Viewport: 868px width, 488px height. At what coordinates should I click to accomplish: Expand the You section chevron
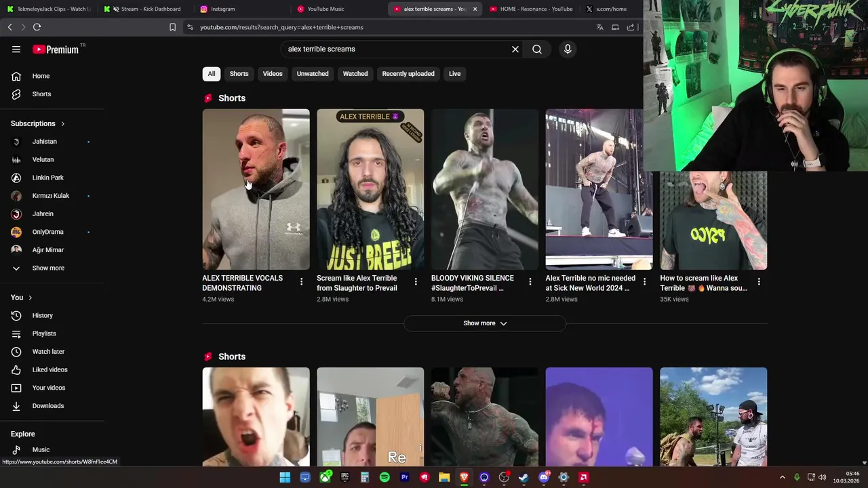pyautogui.click(x=30, y=298)
